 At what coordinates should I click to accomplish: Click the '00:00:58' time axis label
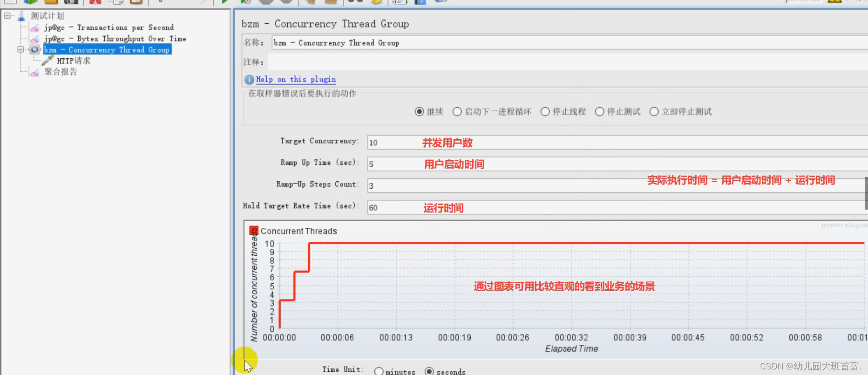pyautogui.click(x=805, y=338)
